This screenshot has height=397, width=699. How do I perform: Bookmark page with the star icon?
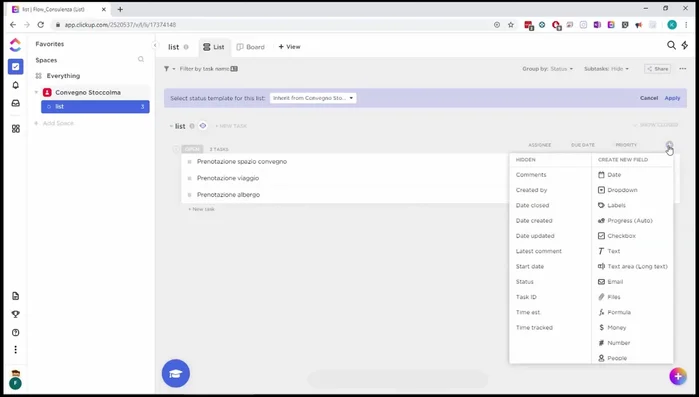(x=511, y=25)
